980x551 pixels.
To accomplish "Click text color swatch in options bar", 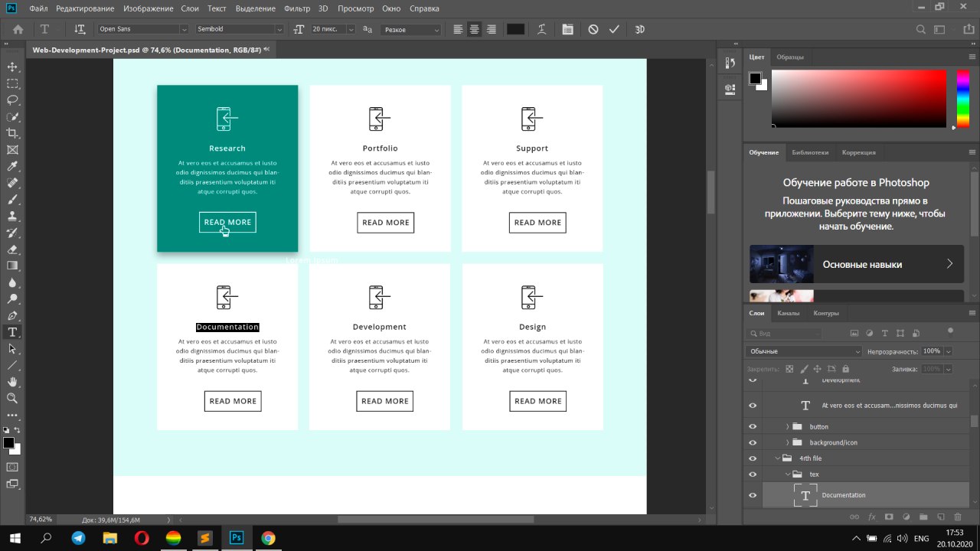I will tap(515, 29).
